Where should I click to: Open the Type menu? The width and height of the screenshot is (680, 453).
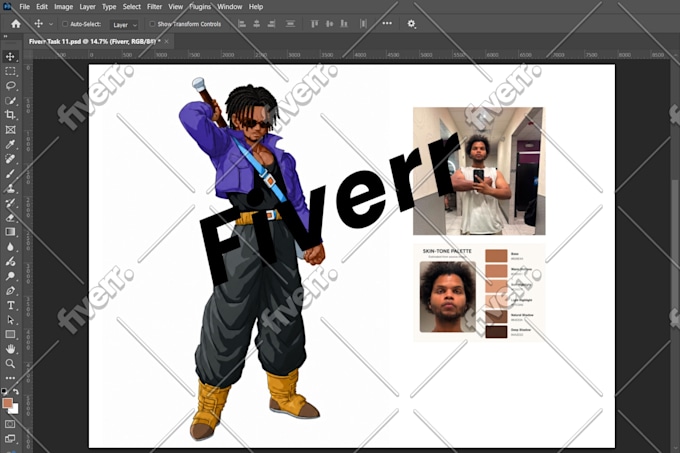pos(109,7)
